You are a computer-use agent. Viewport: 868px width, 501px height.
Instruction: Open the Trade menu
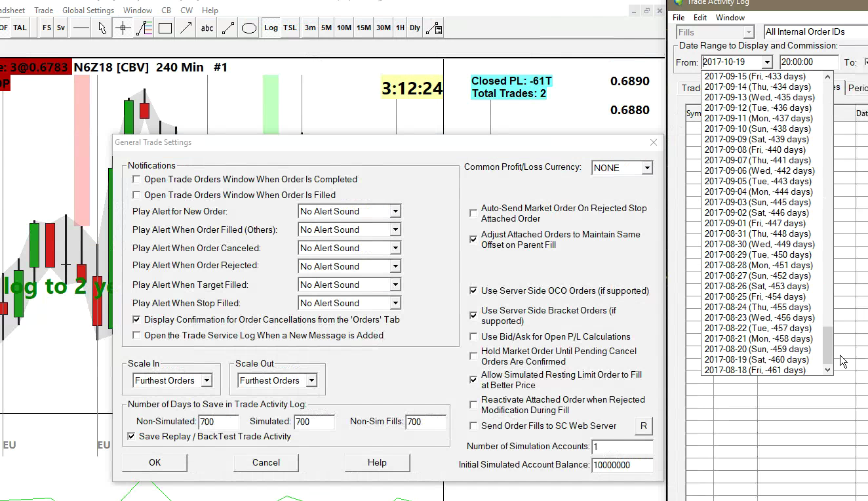(x=44, y=10)
